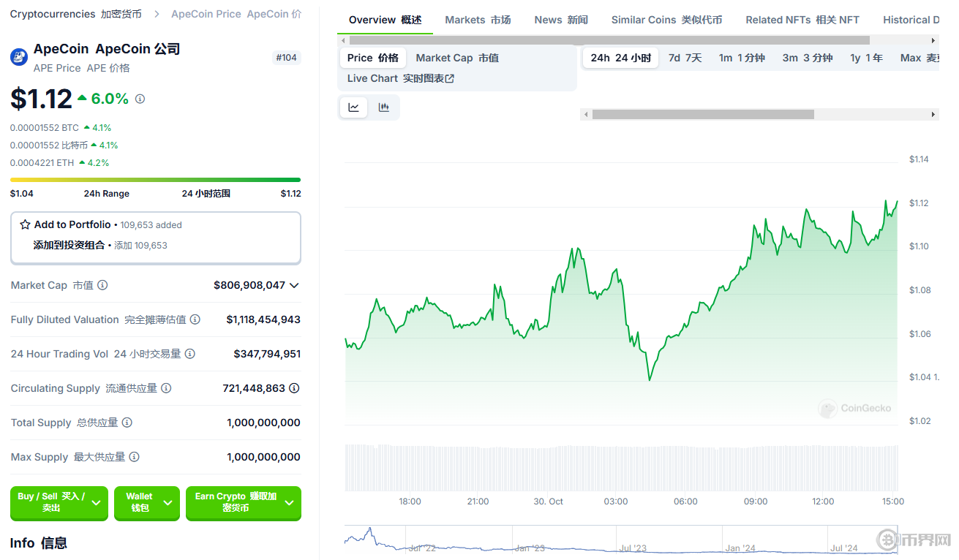This screenshot has height=560, width=959.
Task: Switch to candlestick chart view icon
Action: point(384,107)
